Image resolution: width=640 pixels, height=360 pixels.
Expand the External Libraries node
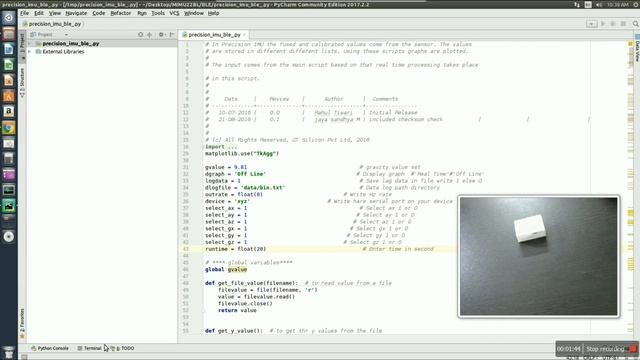point(30,52)
